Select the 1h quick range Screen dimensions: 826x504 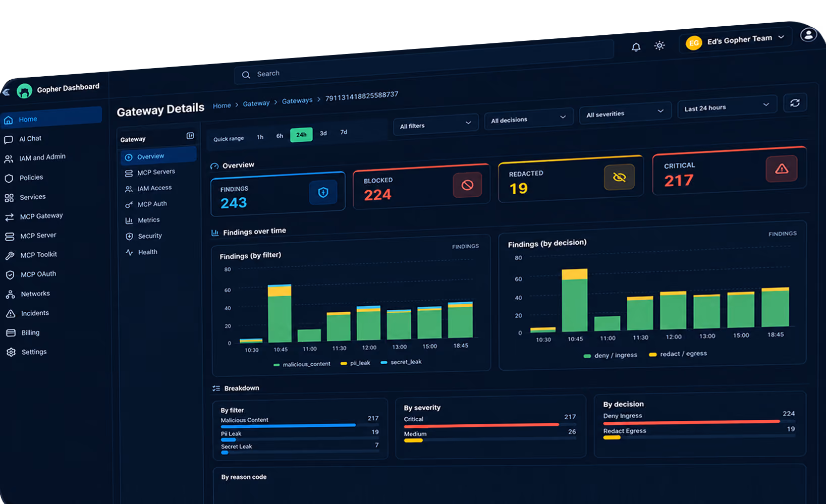point(260,137)
